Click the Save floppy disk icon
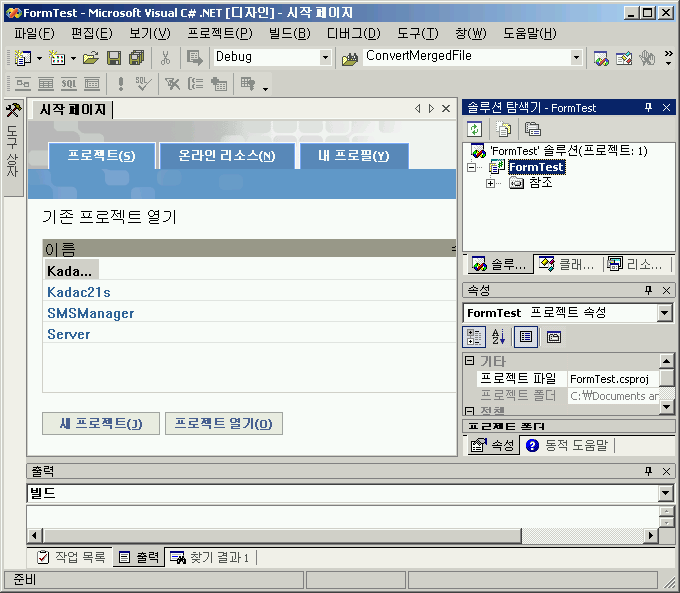The height and width of the screenshot is (593, 680). tap(114, 57)
